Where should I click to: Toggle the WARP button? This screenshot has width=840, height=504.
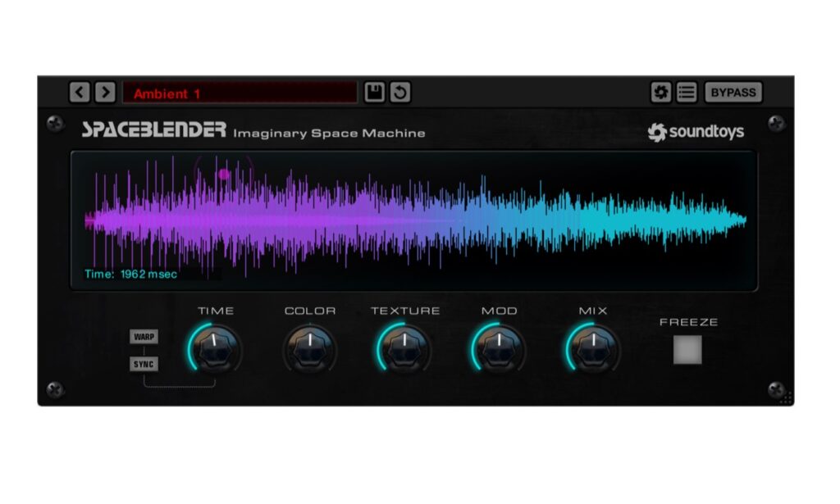[x=144, y=337]
